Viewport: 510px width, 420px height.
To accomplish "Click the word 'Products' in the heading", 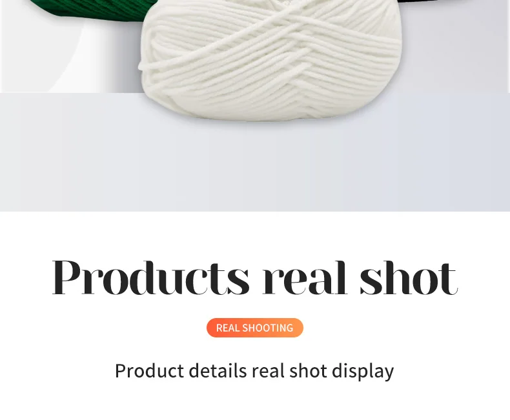I will point(150,278).
